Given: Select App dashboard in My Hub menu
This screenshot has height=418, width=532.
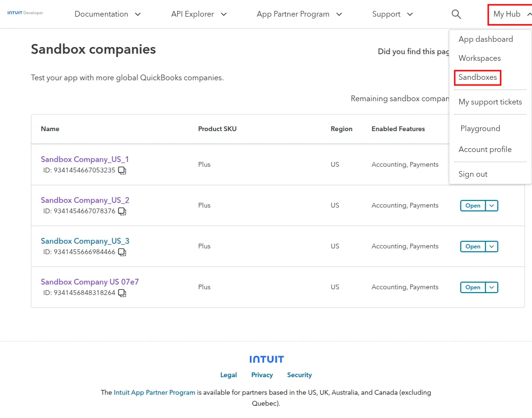Looking at the screenshot, I should (485, 39).
